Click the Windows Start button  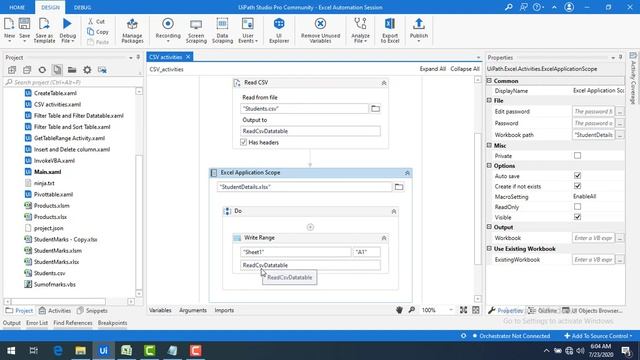tap(11, 351)
